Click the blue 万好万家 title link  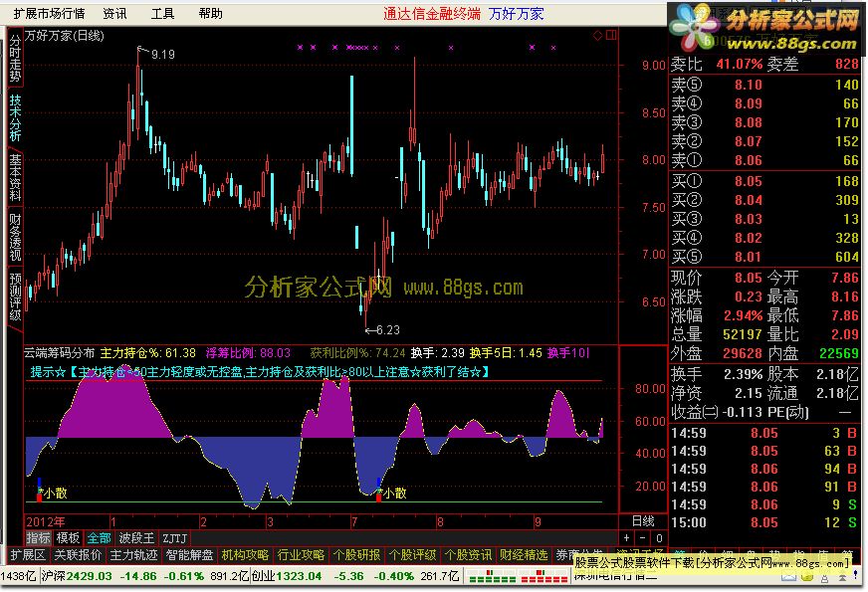pos(516,14)
